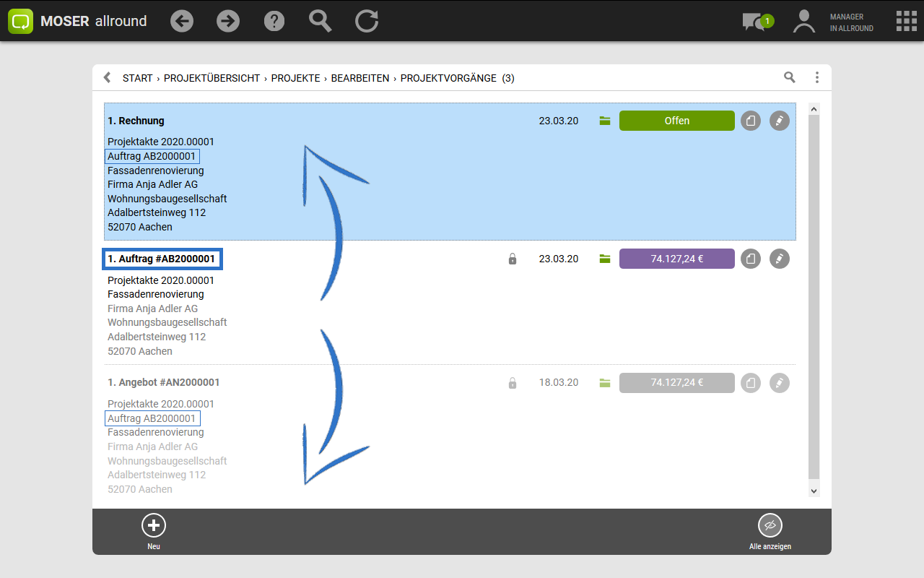The width and height of the screenshot is (924, 578).
Task: Go to PROJEKTÜBERSICHT in breadcrumb
Action: 212,78
